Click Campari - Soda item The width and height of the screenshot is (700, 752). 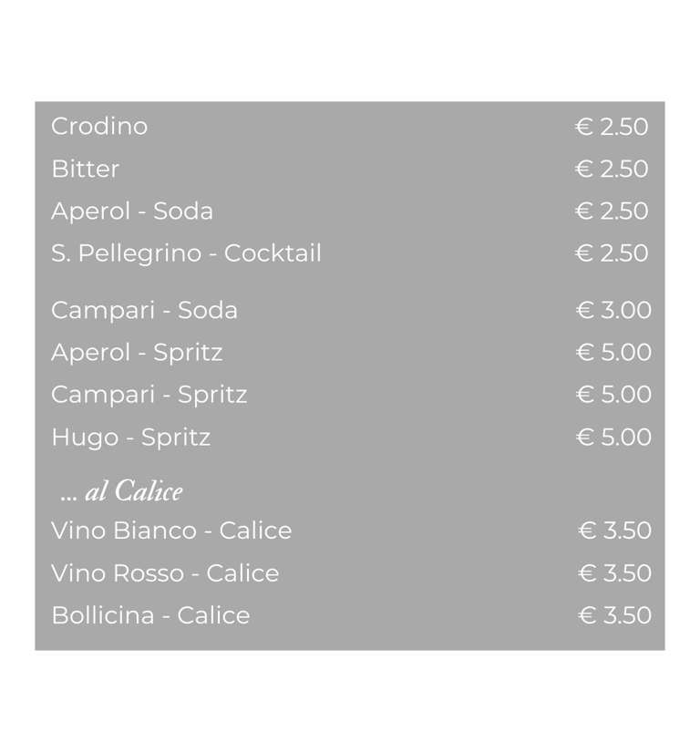(144, 310)
